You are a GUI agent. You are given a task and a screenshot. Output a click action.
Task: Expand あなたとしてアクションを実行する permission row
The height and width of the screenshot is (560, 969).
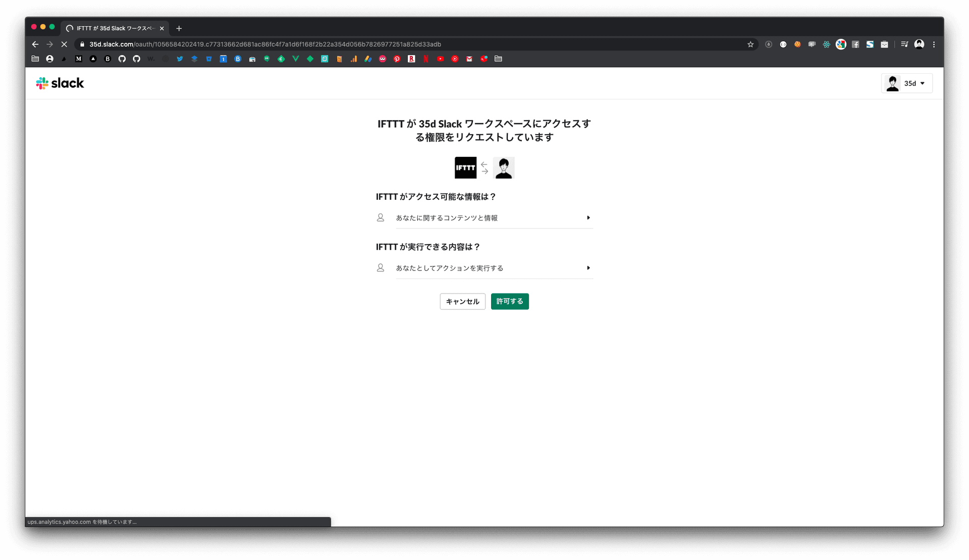tap(494, 268)
